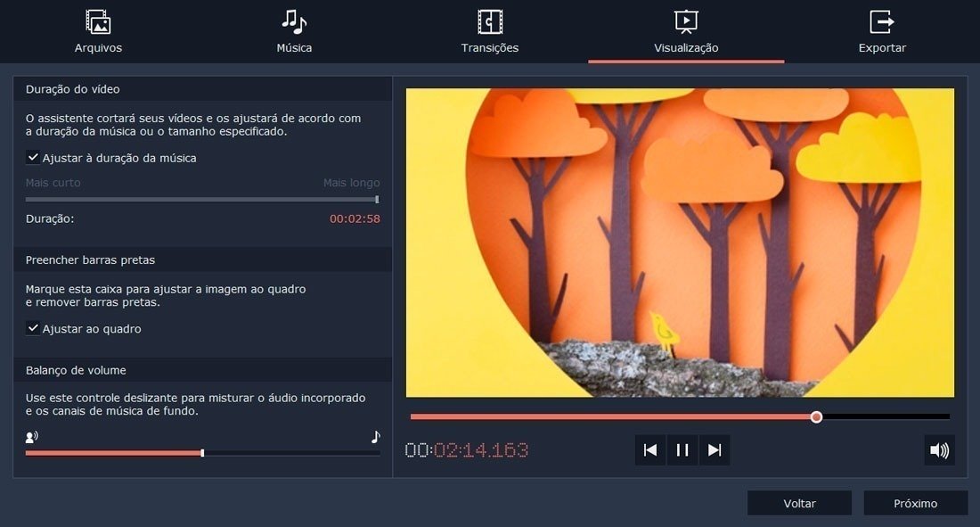Switch to the Visualização tab
Viewport: 980px width, 527px height.
[686, 47]
